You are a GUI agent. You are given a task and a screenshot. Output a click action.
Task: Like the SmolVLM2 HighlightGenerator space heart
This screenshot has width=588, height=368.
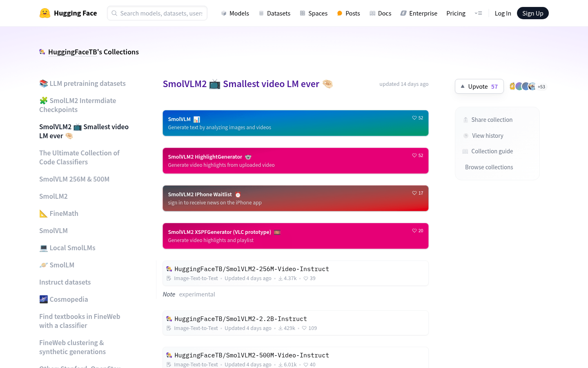[414, 155]
